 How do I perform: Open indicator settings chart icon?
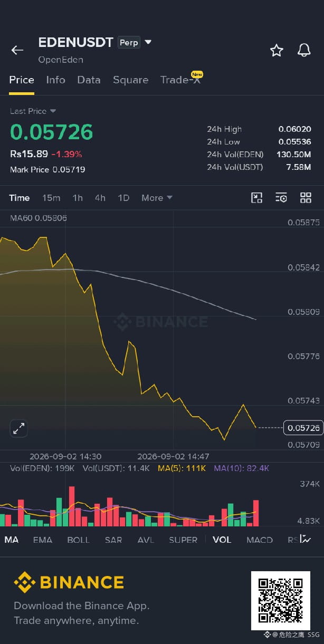point(306,539)
